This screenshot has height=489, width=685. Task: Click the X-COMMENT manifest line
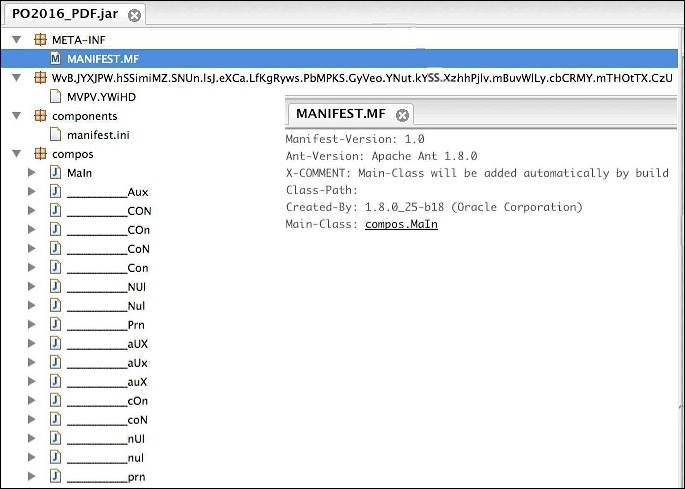(x=477, y=173)
